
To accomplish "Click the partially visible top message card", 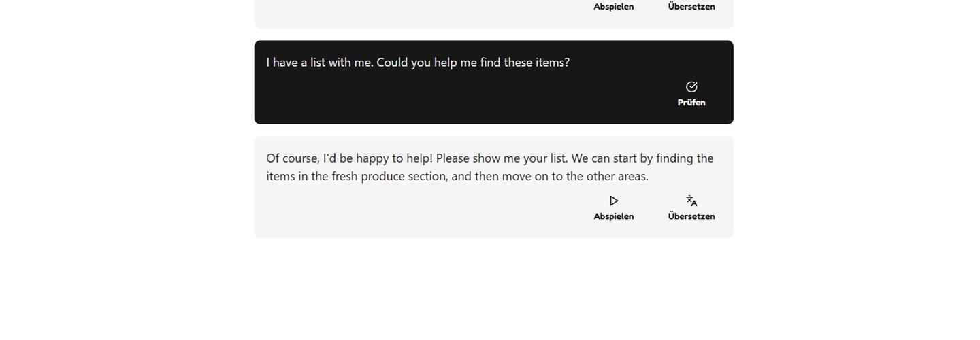I will point(408,14).
